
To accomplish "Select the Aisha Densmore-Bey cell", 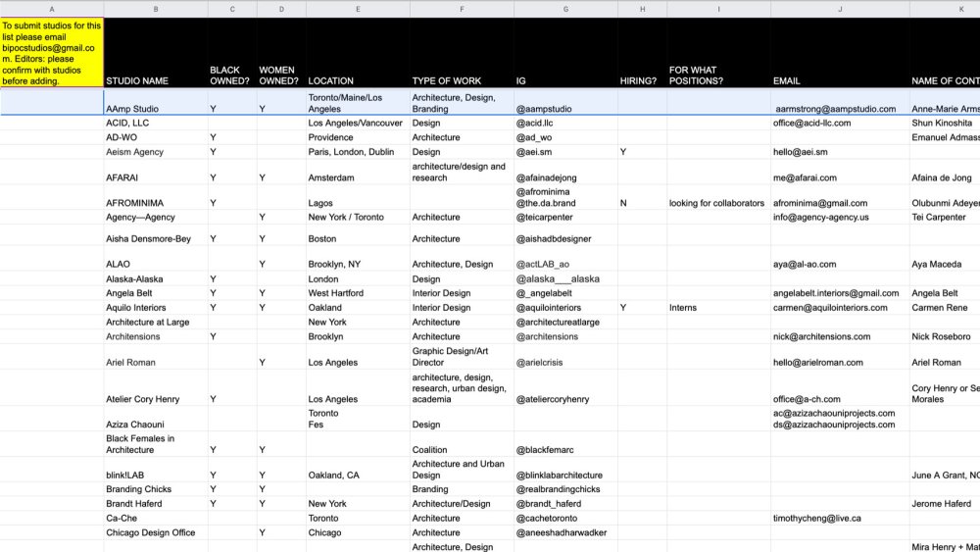I will click(x=156, y=235).
